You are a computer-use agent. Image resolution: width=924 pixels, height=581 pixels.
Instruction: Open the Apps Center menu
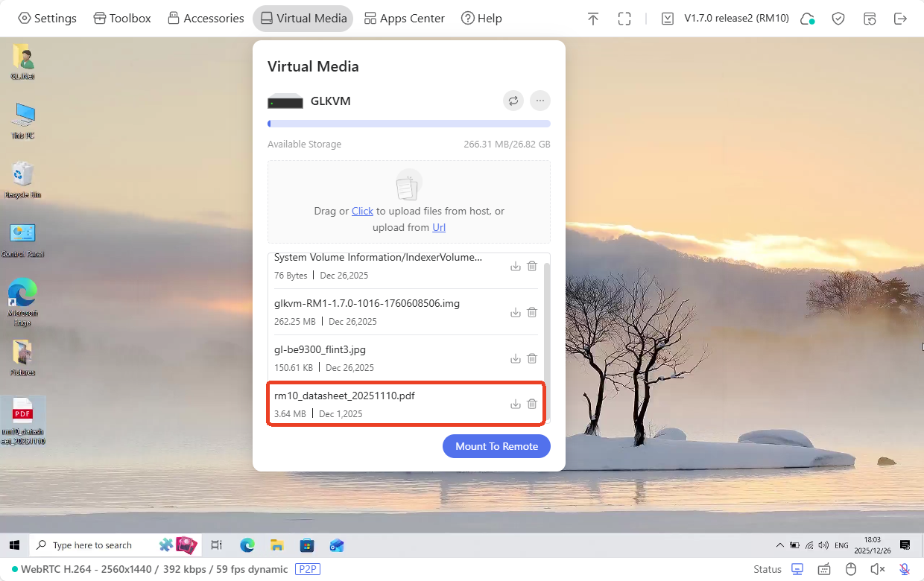click(x=404, y=19)
